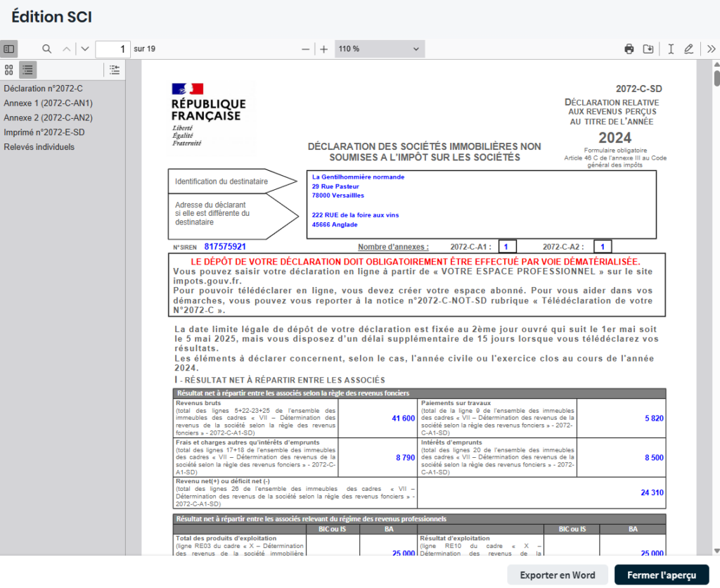Image resolution: width=720 pixels, height=588 pixels.
Task: Open Annexe 1 (2072-C-AN1) in outline
Action: tap(48, 103)
